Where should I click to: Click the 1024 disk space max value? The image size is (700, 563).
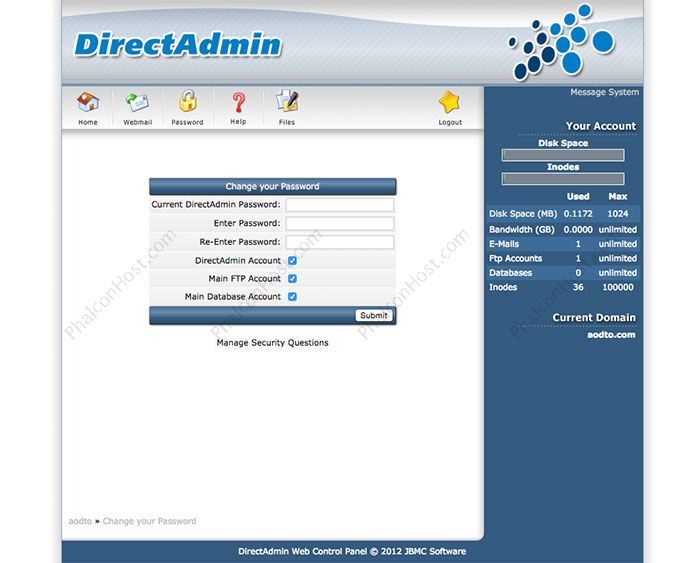[618, 214]
